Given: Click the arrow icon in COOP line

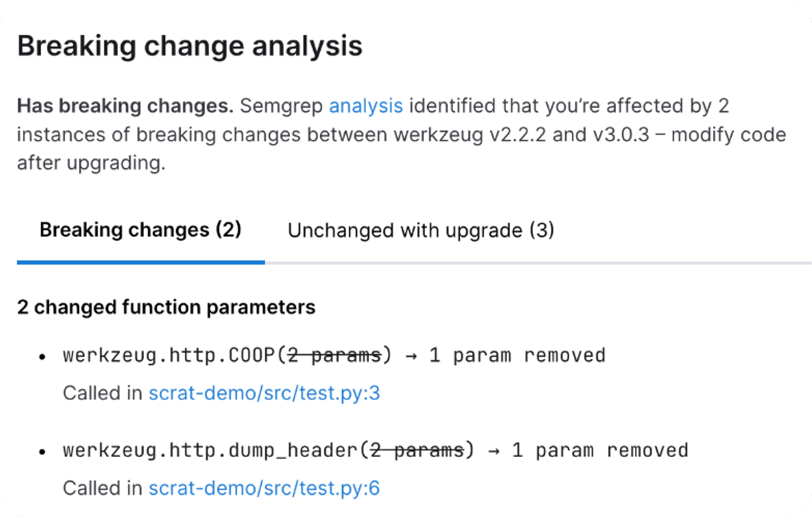Looking at the screenshot, I should (x=411, y=356).
